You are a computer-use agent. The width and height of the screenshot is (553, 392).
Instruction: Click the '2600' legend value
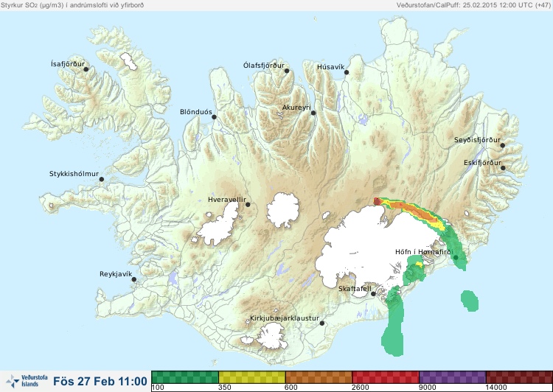tap(361, 388)
